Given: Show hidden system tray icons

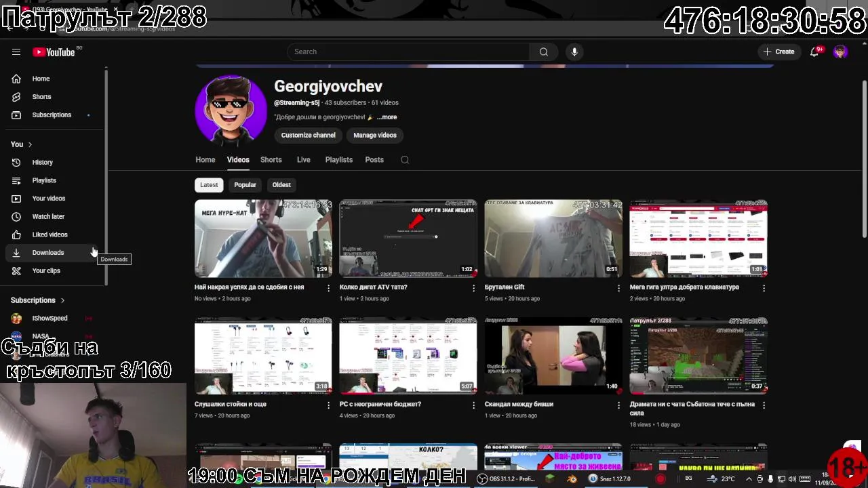Looking at the screenshot, I should [749, 479].
